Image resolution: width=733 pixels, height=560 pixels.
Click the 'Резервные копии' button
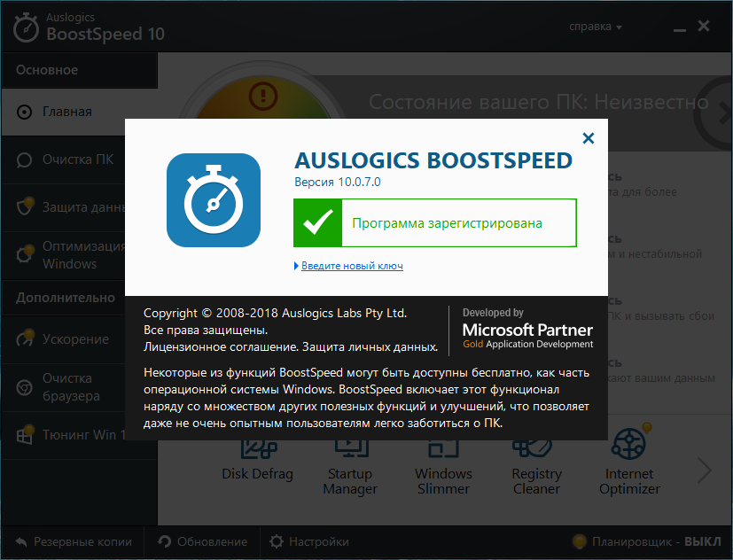73,541
